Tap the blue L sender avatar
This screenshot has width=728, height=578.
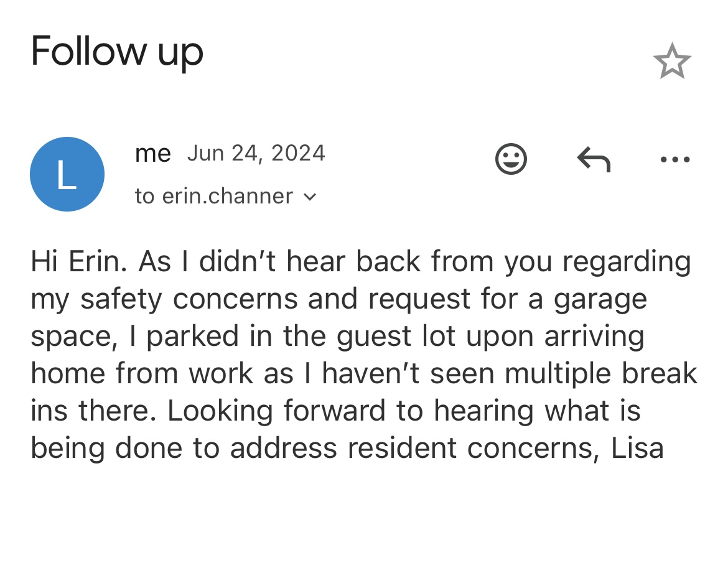pos(67,174)
